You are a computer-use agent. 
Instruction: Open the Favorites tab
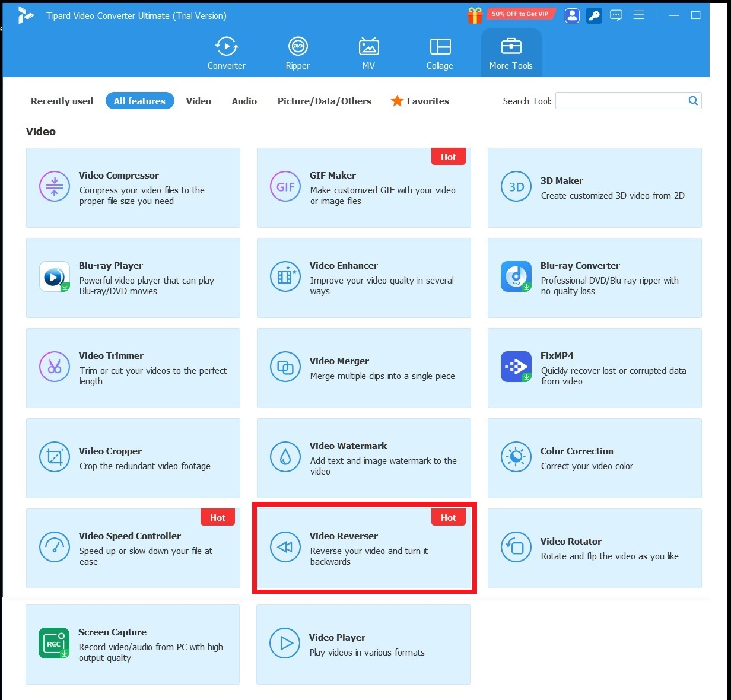(x=419, y=101)
